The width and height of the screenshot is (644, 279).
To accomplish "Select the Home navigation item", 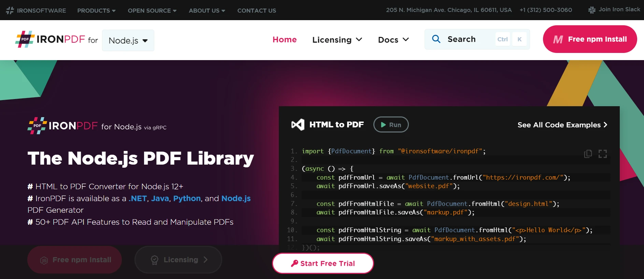I will coord(285,40).
